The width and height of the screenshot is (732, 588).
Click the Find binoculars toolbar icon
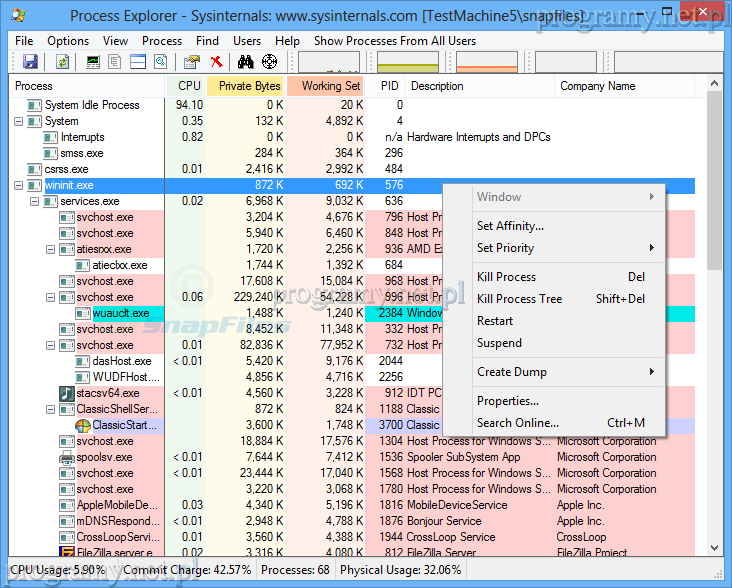pyautogui.click(x=245, y=62)
